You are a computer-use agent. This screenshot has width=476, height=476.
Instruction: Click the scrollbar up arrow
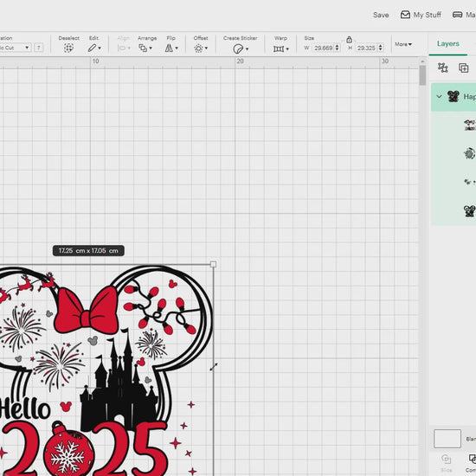coord(422,61)
